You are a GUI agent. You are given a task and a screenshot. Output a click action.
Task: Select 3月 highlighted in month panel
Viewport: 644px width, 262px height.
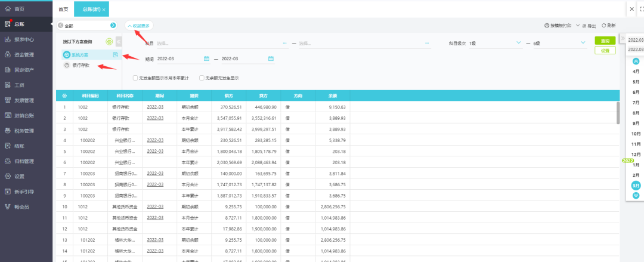tap(636, 186)
